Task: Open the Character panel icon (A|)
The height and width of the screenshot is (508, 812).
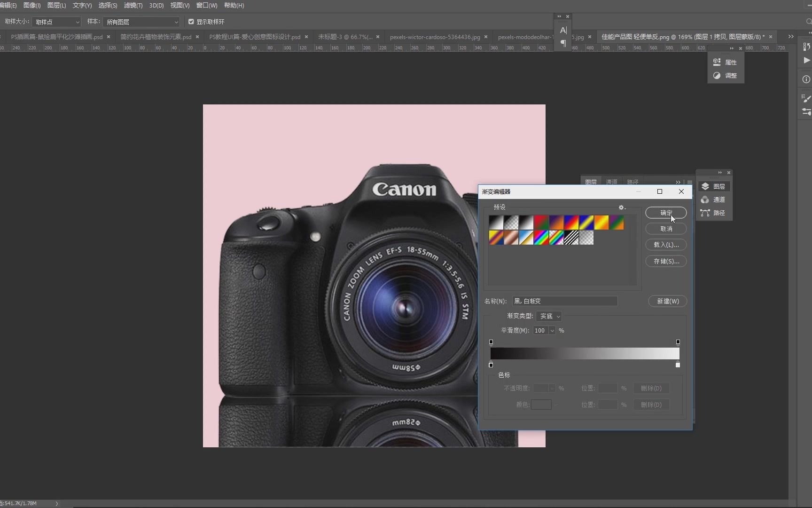Action: coord(563,31)
